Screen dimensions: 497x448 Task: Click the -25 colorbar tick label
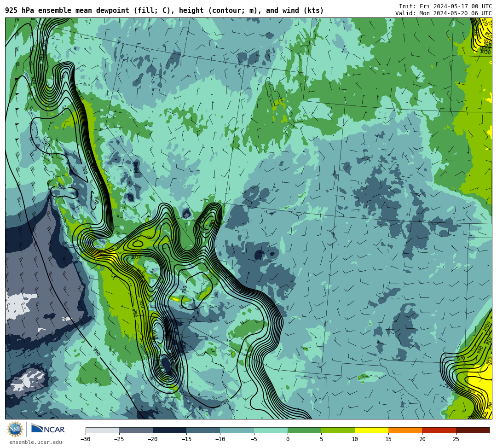tap(119, 439)
